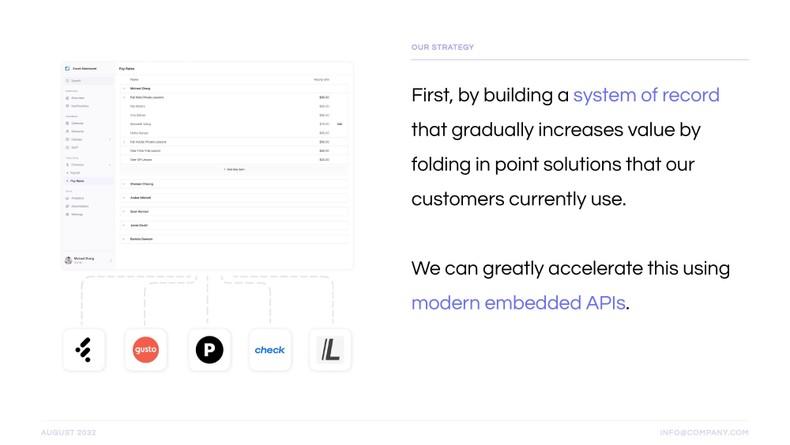Collapse the Michael Zhang pay rate group
This screenshot has width=790, height=445.
coord(124,88)
